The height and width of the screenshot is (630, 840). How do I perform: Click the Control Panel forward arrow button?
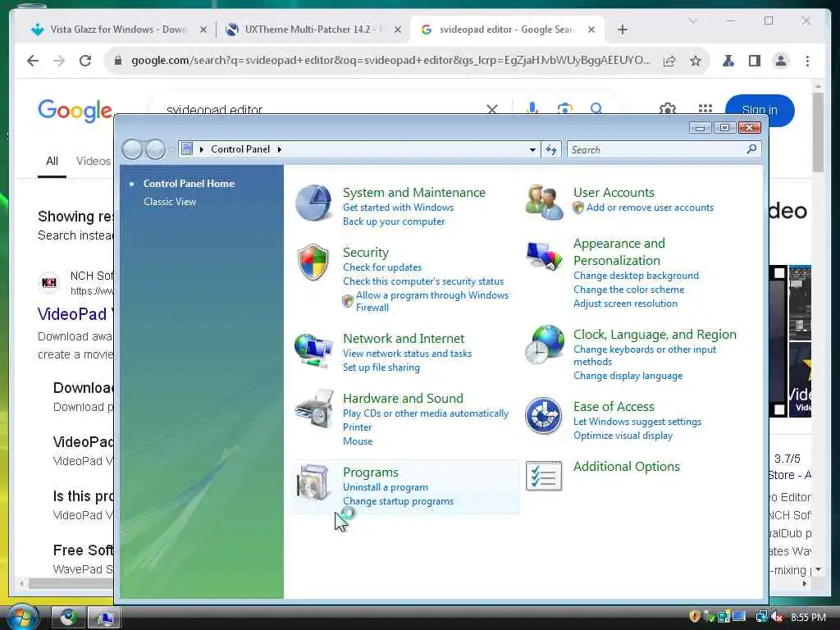[155, 149]
